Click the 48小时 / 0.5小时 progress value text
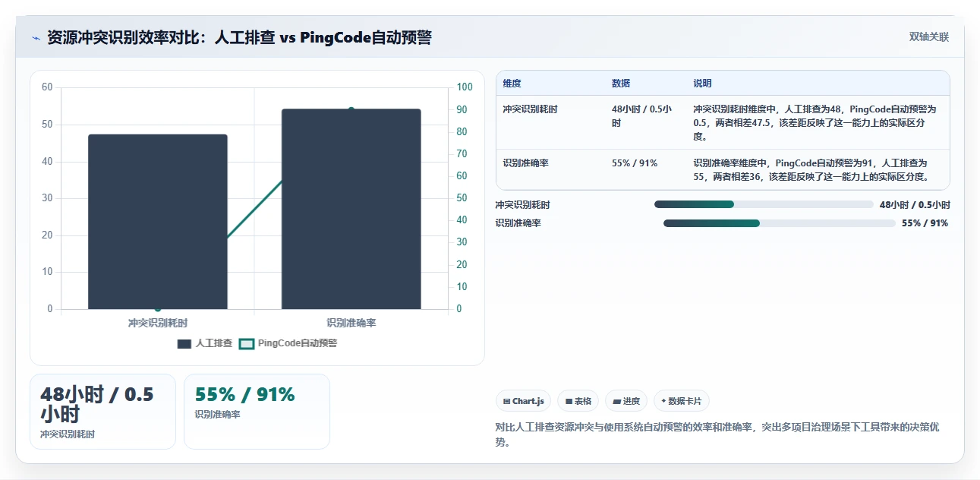 [915, 204]
